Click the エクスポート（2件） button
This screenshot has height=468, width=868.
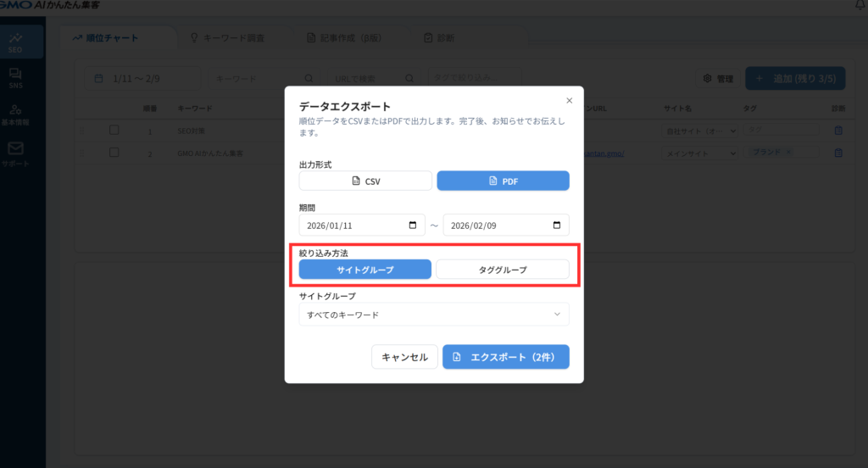click(505, 357)
